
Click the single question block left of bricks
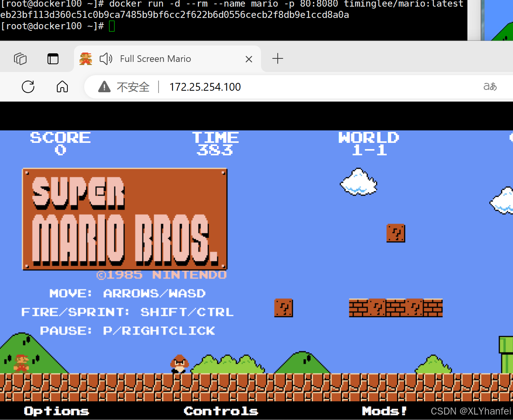point(284,308)
